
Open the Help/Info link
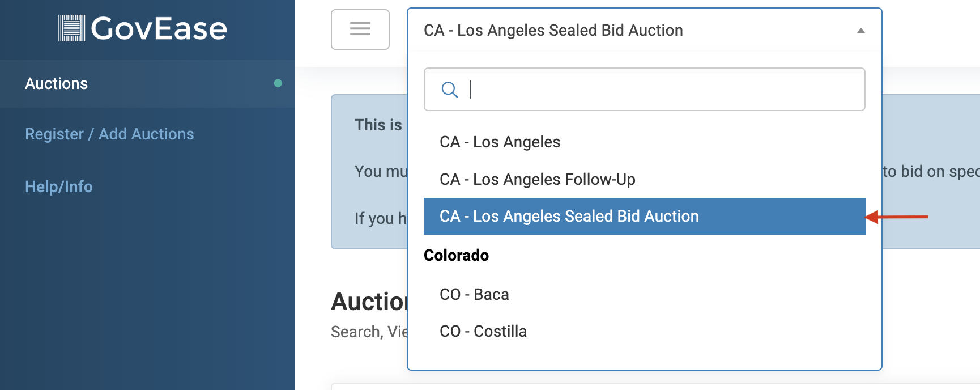click(59, 187)
